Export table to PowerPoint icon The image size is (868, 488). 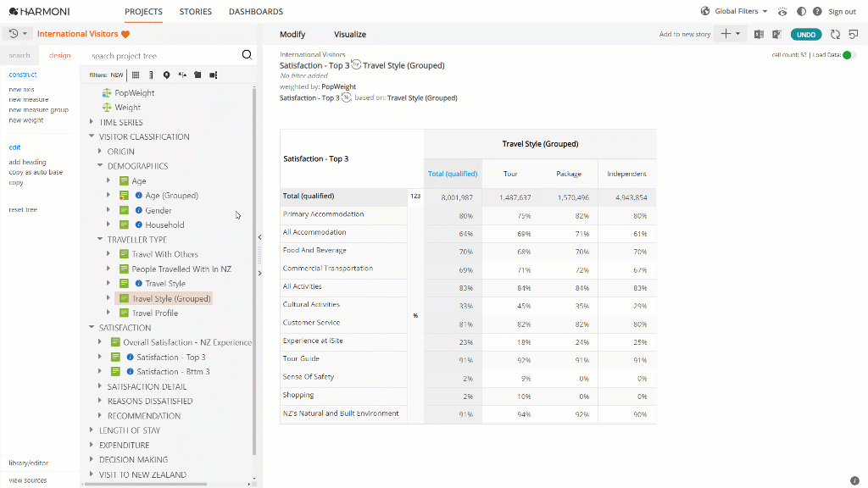tap(777, 34)
